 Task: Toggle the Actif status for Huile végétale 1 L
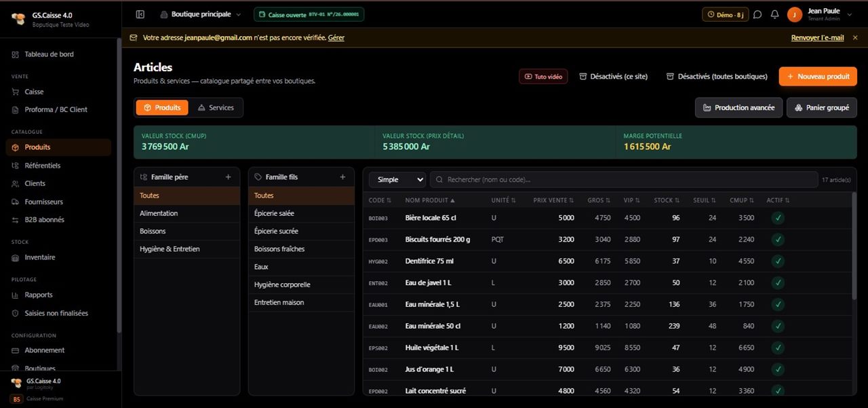[x=778, y=348]
